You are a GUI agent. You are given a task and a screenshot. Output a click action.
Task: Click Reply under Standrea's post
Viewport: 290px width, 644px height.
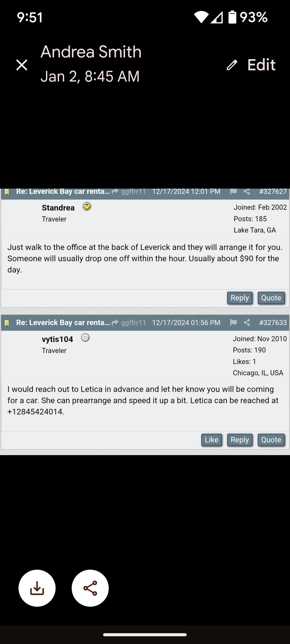[240, 298]
